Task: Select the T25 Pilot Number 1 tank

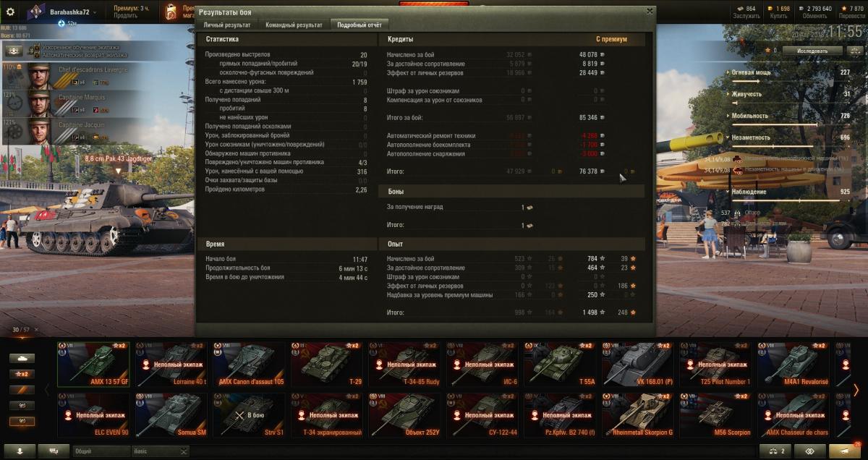Action: (x=716, y=364)
